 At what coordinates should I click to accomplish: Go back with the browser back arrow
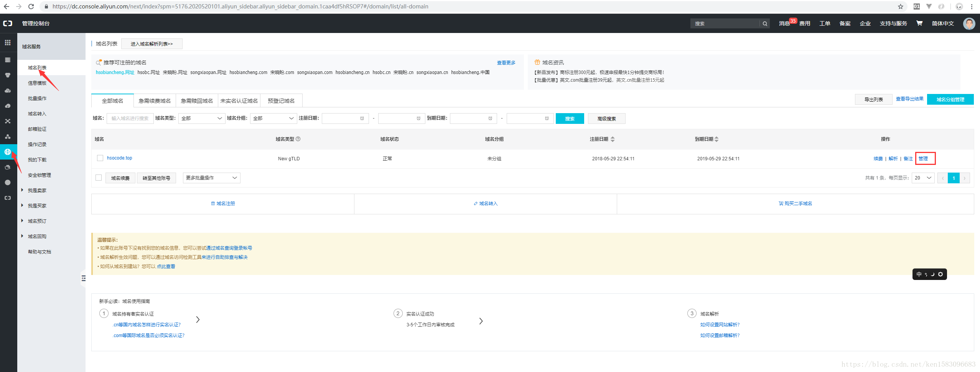click(x=7, y=7)
